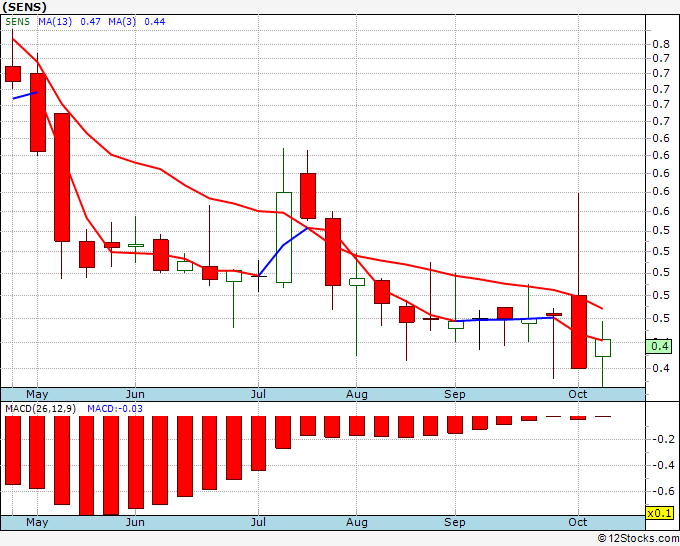
Task: Click the MACD:-0.03 value label
Action: pyautogui.click(x=115, y=409)
